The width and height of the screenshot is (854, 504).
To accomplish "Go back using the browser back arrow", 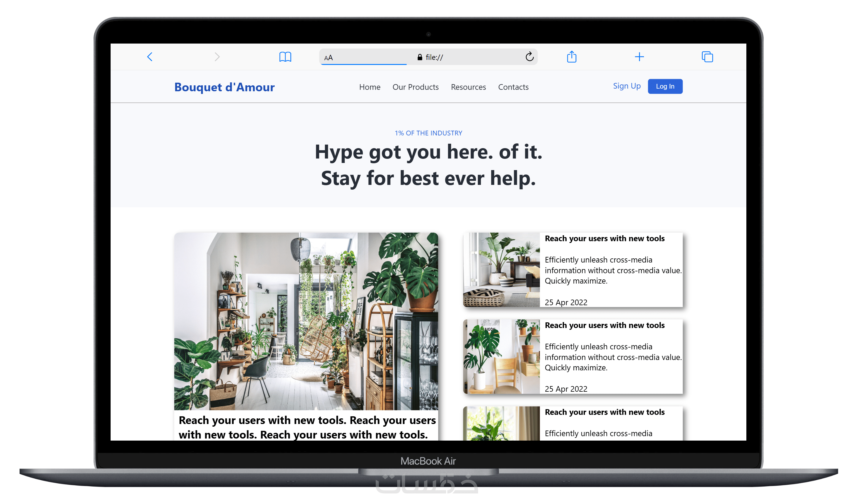I will 149,57.
